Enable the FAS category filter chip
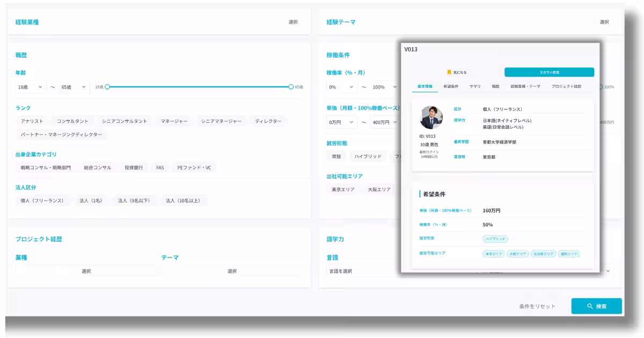The width and height of the screenshot is (644, 338). coord(160,167)
